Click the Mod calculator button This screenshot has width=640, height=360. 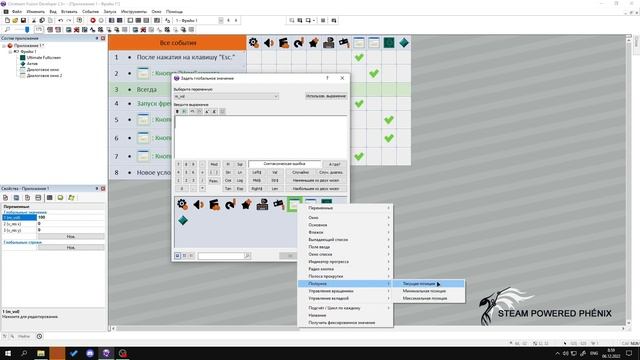tap(214, 164)
